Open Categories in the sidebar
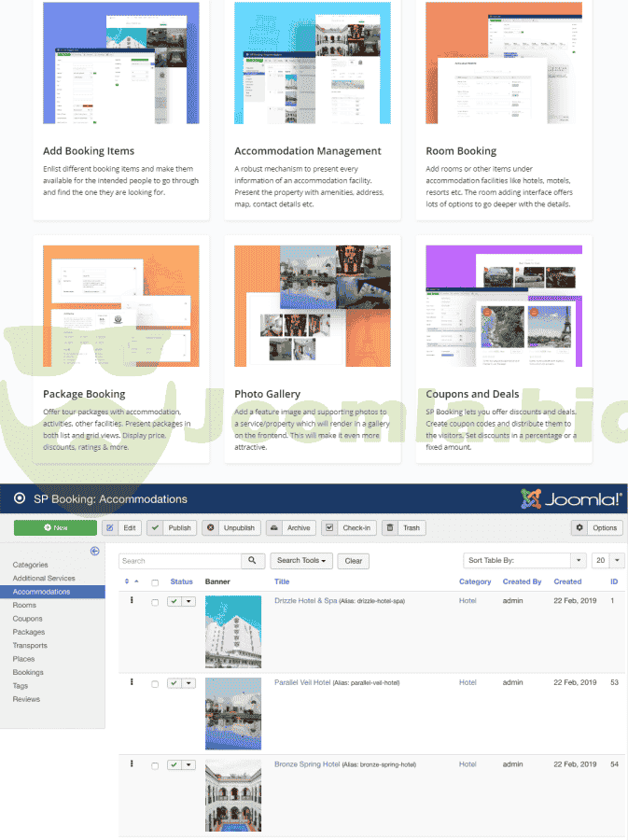 point(31,565)
